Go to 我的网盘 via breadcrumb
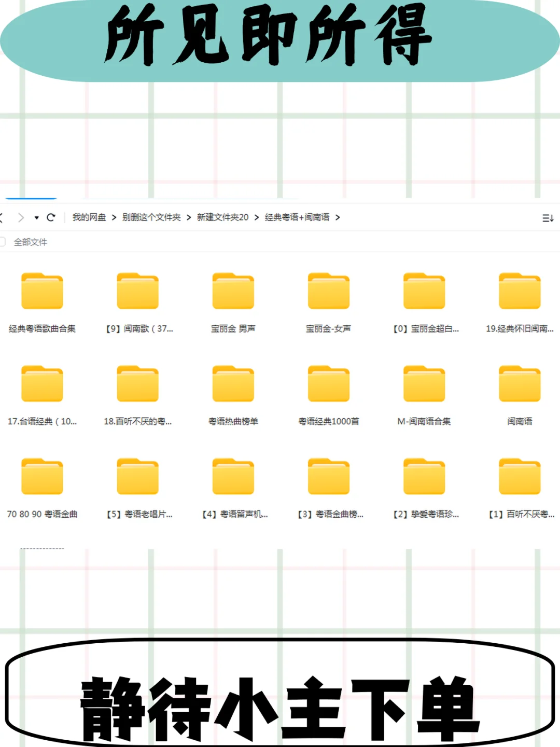This screenshot has height=747, width=560. tap(89, 218)
